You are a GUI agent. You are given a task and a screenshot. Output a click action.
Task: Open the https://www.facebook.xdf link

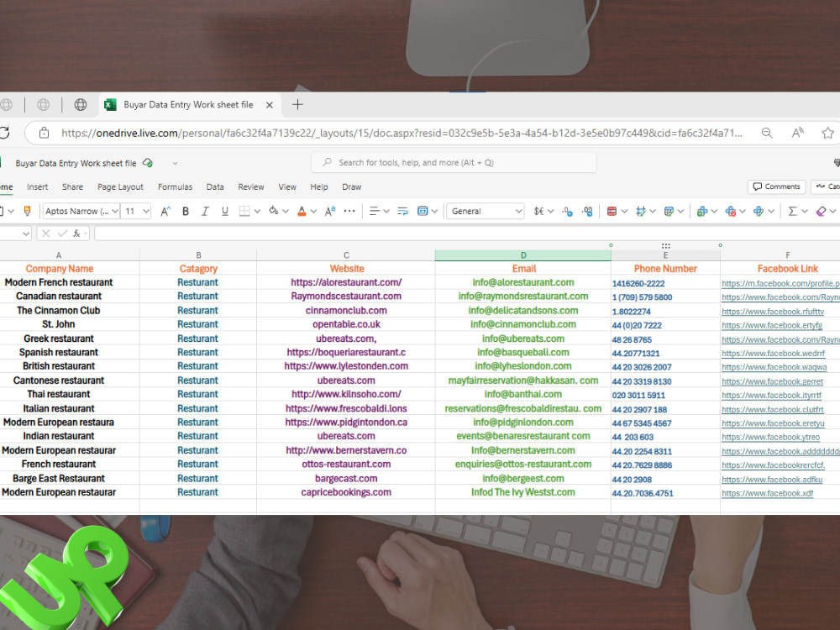767,493
